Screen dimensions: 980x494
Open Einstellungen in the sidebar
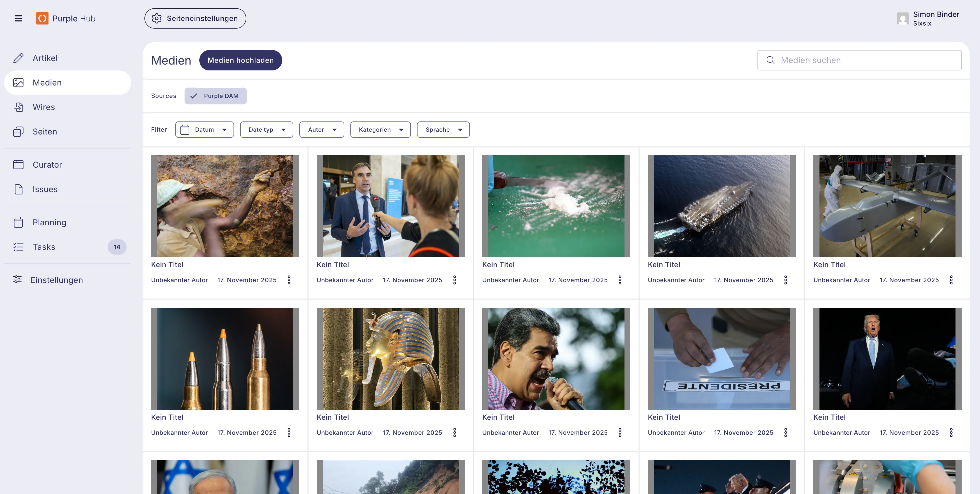pyautogui.click(x=68, y=280)
